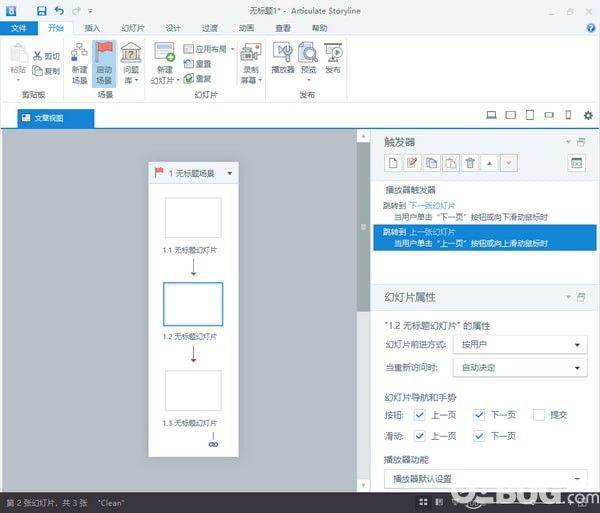Open the 幻灯片属性 panel options arrow
Image resolution: width=600 pixels, height=513 pixels.
[568, 297]
